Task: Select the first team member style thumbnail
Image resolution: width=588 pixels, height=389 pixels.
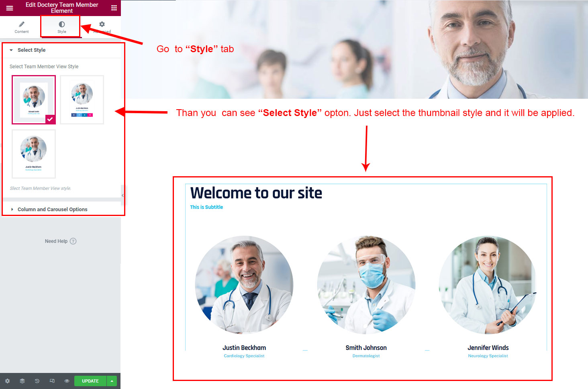Action: click(34, 100)
